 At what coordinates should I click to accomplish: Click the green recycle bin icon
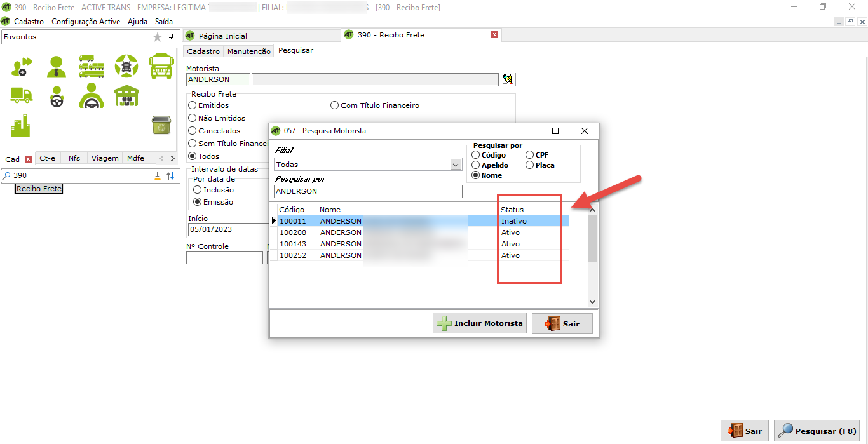[161, 125]
